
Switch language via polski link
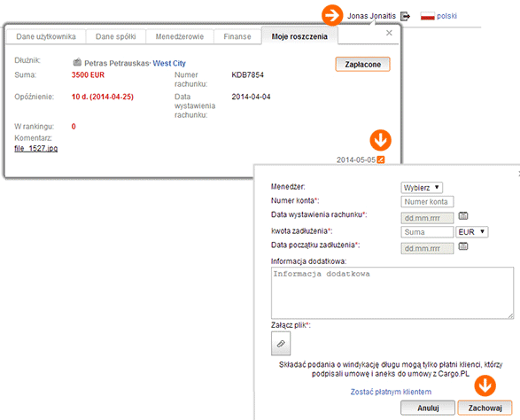coord(446,16)
